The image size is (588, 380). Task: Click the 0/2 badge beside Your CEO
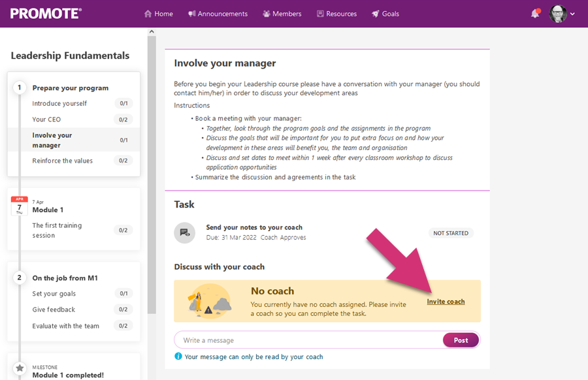click(x=123, y=119)
